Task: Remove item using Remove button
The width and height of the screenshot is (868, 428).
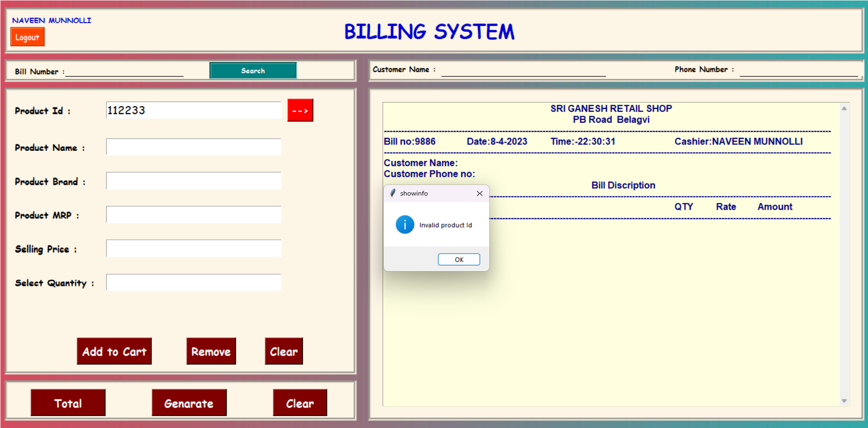Action: click(211, 351)
